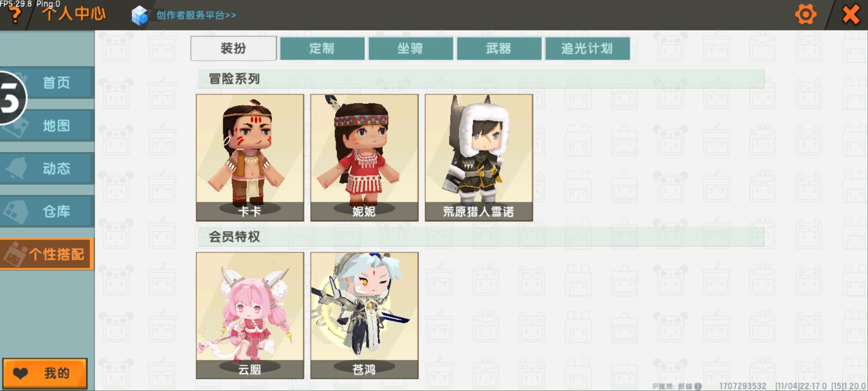Select the 妮妮 character skin
868x391 pixels.
click(x=364, y=157)
